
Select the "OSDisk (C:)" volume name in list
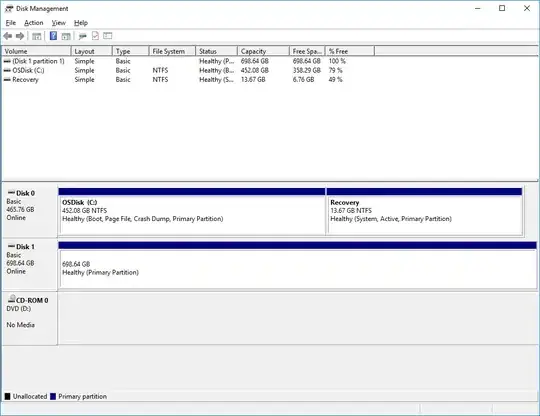[x=28, y=70]
